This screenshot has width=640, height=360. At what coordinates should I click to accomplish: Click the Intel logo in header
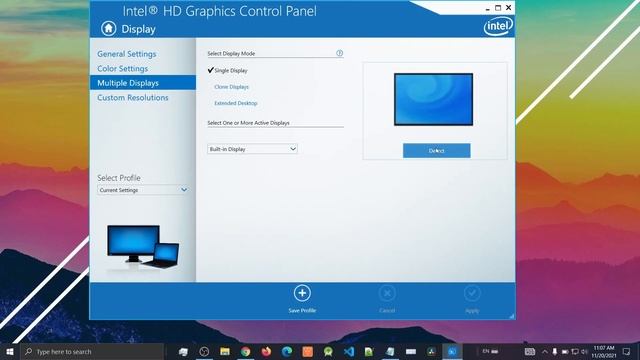coord(498,26)
